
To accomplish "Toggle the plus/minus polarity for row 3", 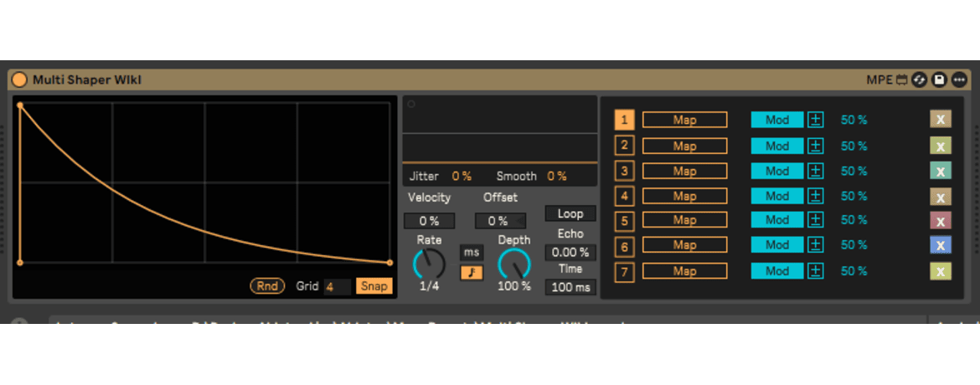I will 816,171.
